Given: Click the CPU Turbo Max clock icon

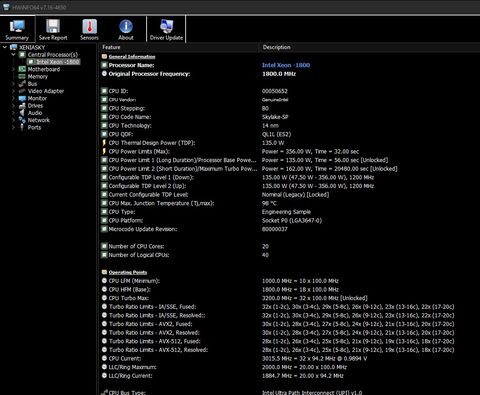Looking at the screenshot, I should point(104,298).
